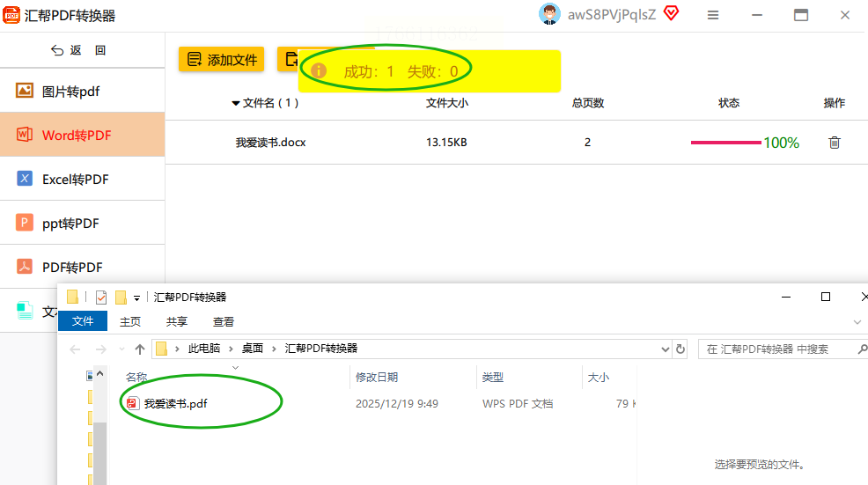This screenshot has width=868, height=485.
Task: Open the 共享 ribbon tab in Explorer
Action: (x=177, y=321)
